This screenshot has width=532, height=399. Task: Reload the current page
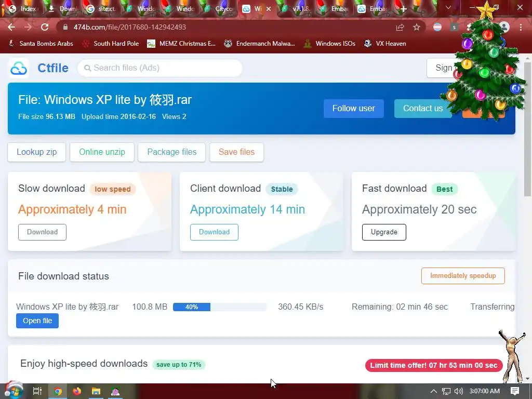click(x=45, y=27)
